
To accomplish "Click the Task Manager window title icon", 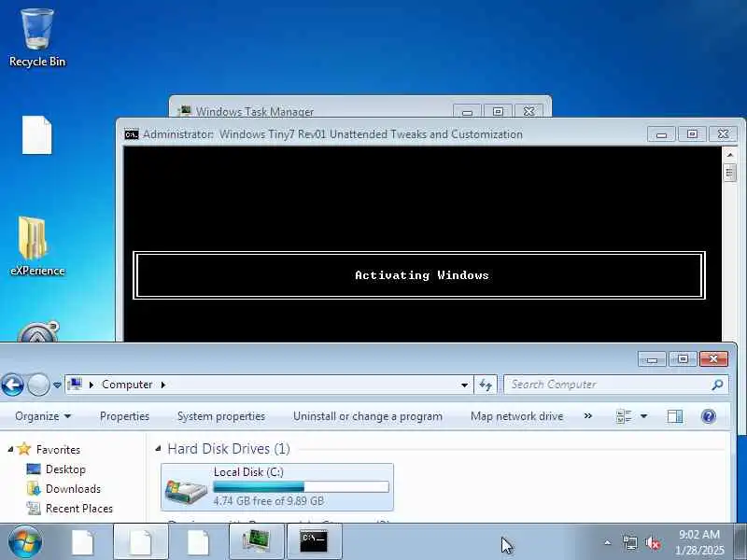I will click(x=184, y=111).
